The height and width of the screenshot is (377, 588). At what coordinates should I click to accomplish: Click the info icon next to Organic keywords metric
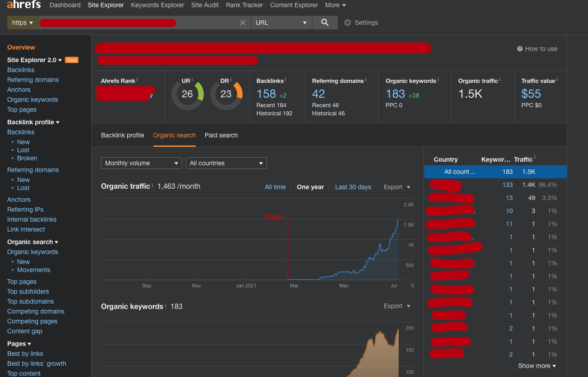[x=438, y=79]
